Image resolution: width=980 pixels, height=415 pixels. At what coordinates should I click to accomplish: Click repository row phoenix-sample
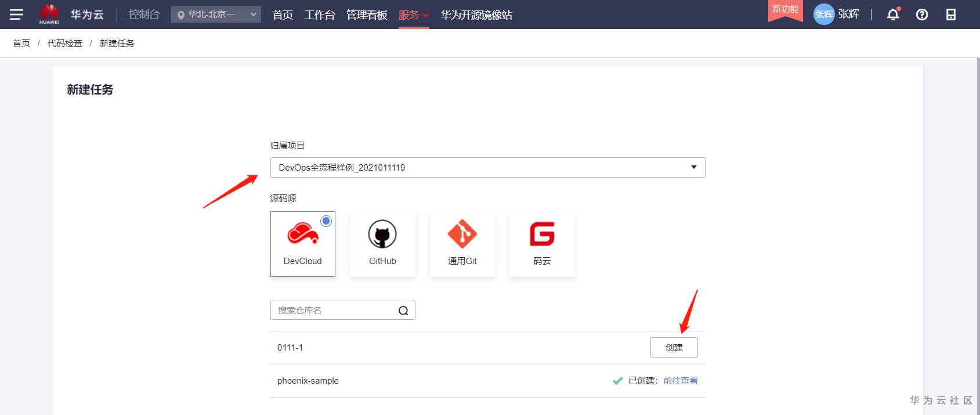(x=488, y=381)
